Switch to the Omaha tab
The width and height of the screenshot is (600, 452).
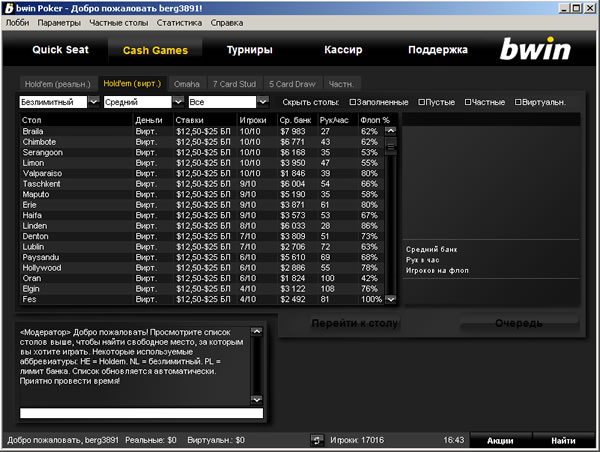point(187,84)
